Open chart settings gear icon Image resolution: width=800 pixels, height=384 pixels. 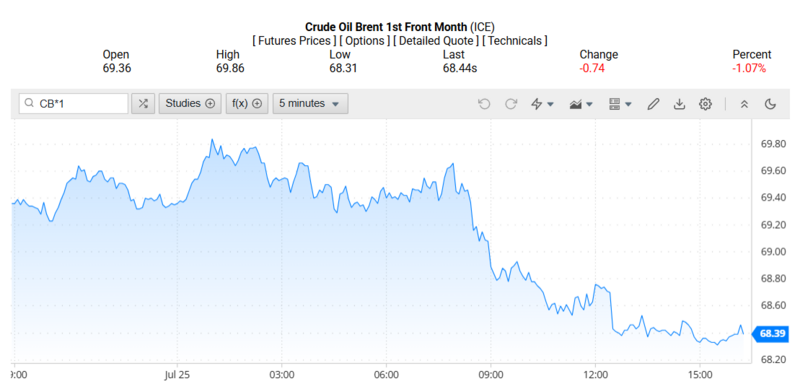(x=706, y=104)
